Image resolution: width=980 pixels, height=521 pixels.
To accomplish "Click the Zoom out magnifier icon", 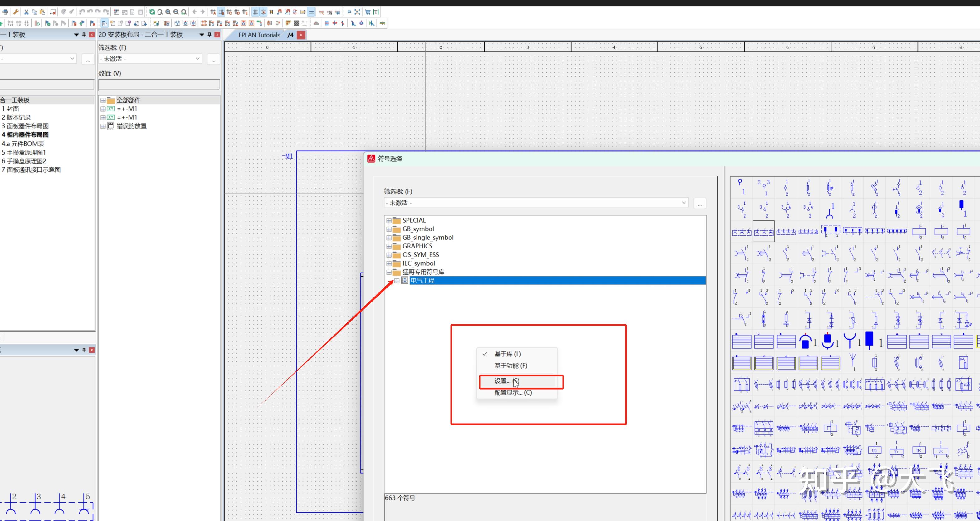I will pos(176,12).
